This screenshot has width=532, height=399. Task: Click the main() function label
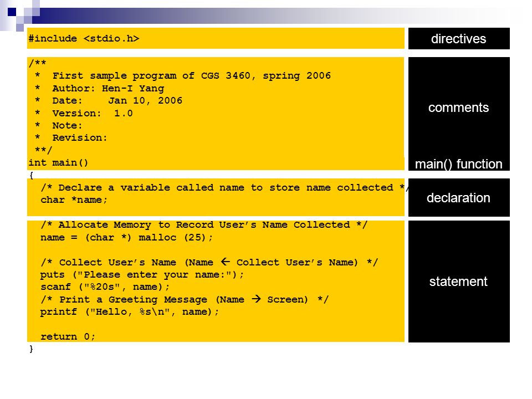click(x=458, y=164)
